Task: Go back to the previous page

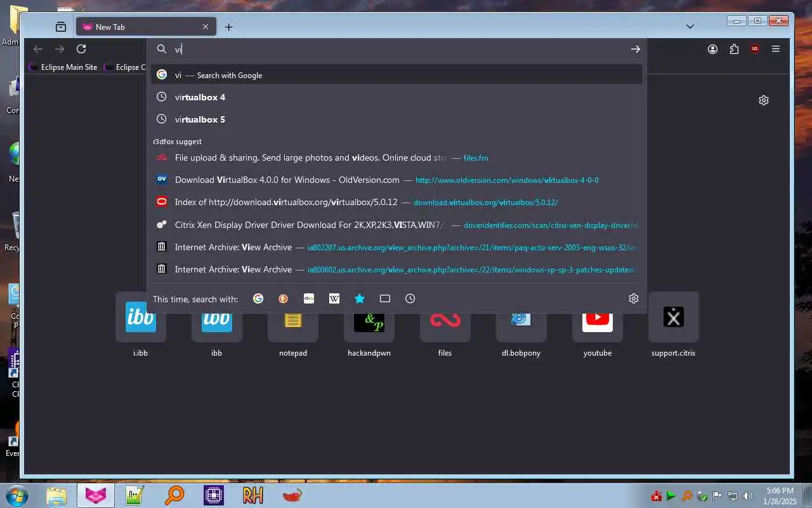Action: coord(38,49)
